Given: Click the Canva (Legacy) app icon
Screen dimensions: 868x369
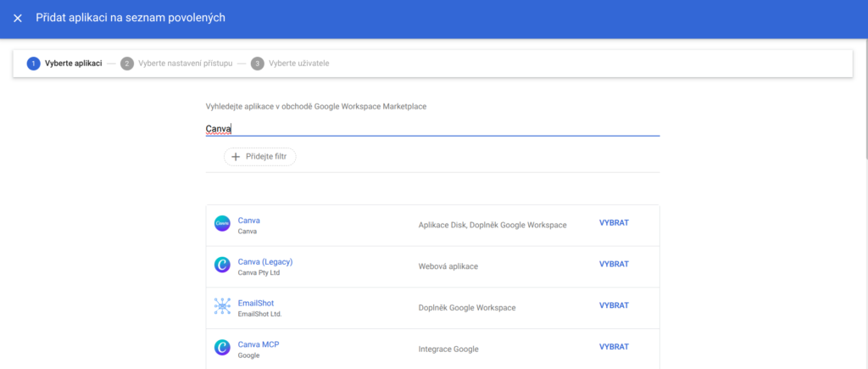Looking at the screenshot, I should [222, 266].
